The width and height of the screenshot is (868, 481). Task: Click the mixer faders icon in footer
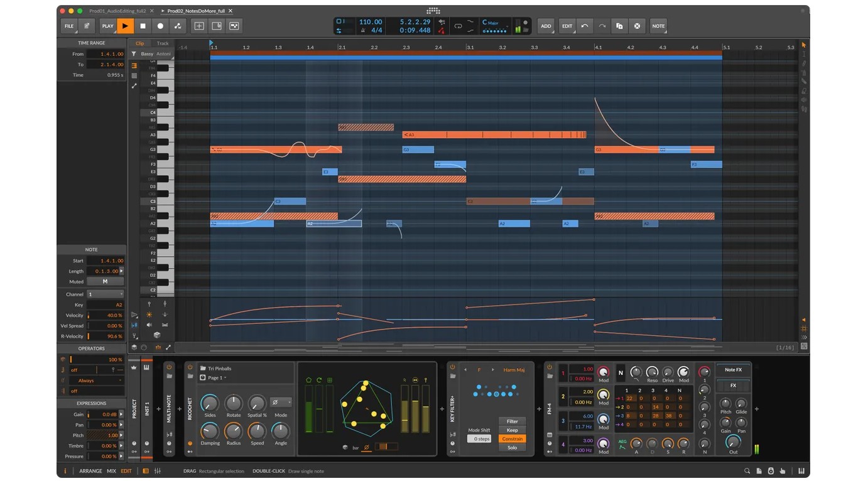click(158, 471)
